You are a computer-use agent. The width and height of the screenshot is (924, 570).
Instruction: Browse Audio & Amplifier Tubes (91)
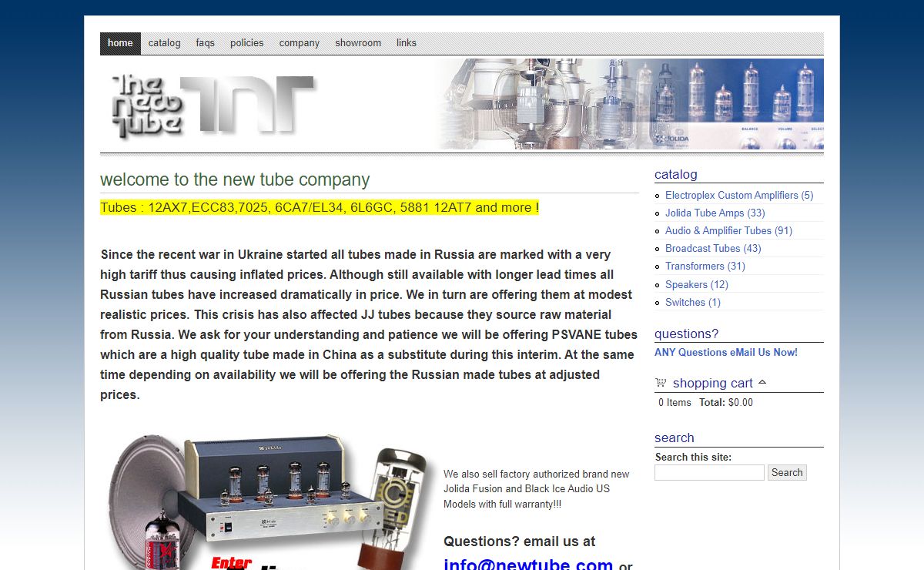[728, 231]
